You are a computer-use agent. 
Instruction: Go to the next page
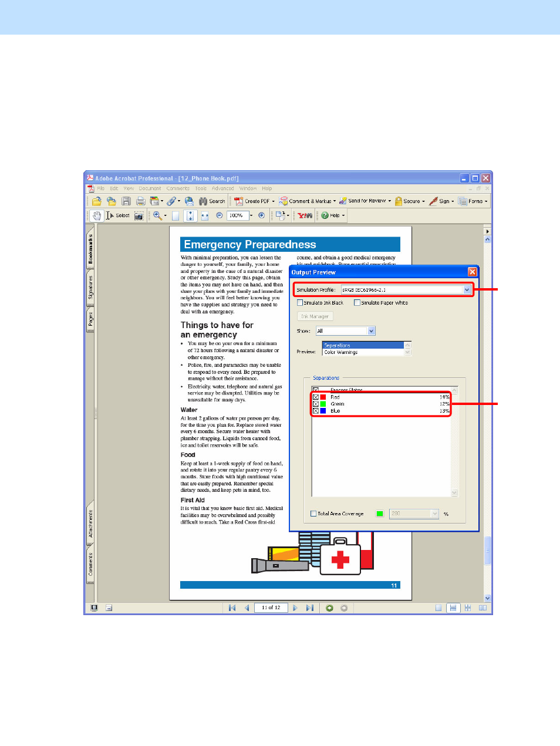click(x=295, y=608)
